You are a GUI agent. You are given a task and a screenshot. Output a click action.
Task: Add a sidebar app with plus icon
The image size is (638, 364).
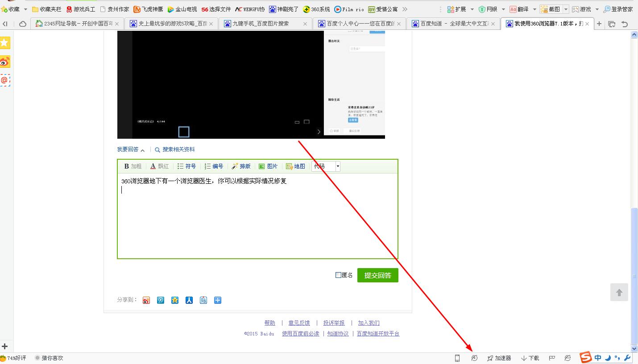point(5,346)
